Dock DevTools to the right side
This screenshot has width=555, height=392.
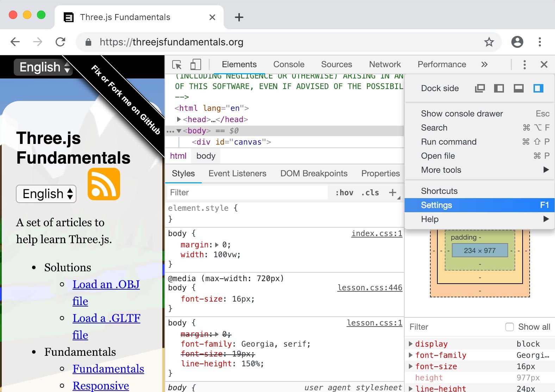(x=538, y=88)
